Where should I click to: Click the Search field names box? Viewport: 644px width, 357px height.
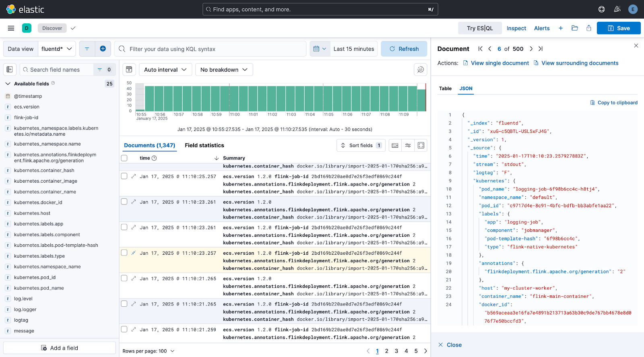click(x=57, y=70)
